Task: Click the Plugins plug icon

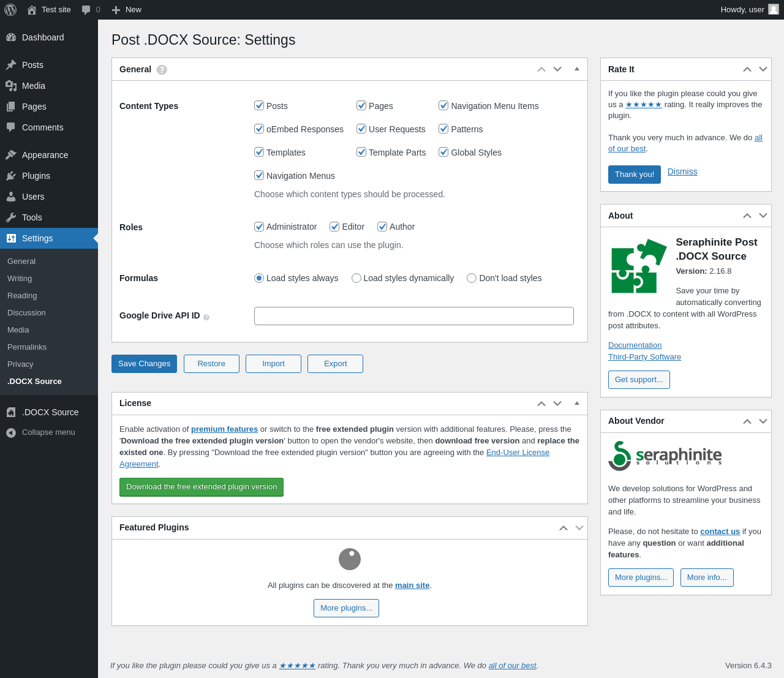Action: point(11,176)
